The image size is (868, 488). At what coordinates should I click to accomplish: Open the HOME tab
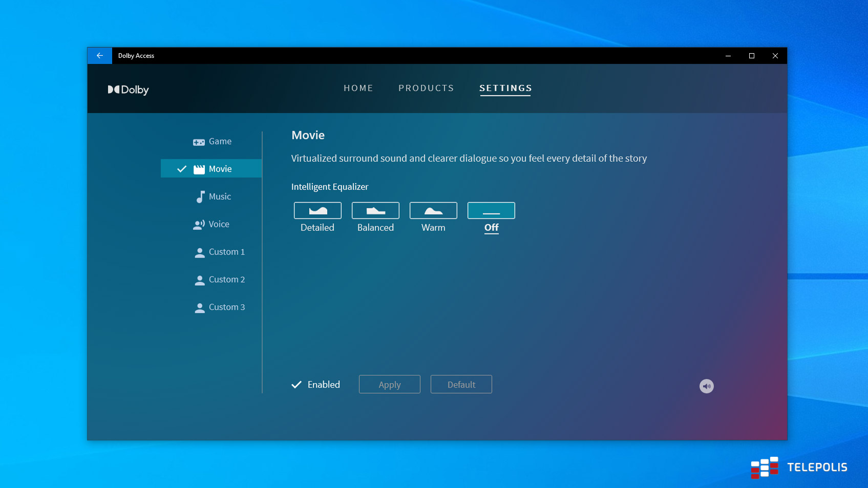click(358, 88)
